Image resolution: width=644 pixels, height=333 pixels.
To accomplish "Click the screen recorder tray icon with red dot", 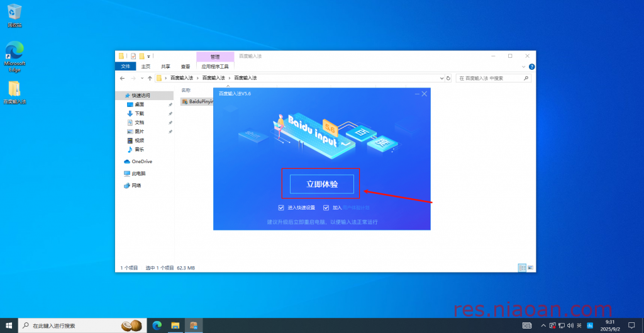I will point(553,325).
